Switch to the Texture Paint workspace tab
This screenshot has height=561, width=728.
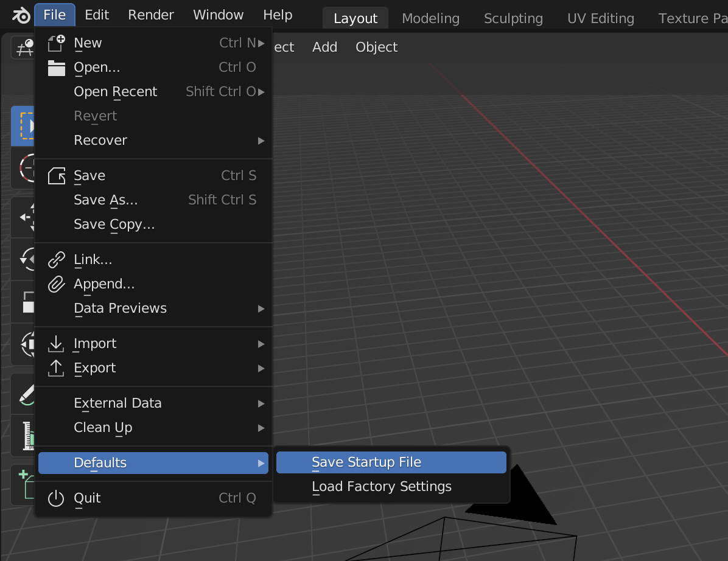pos(692,19)
